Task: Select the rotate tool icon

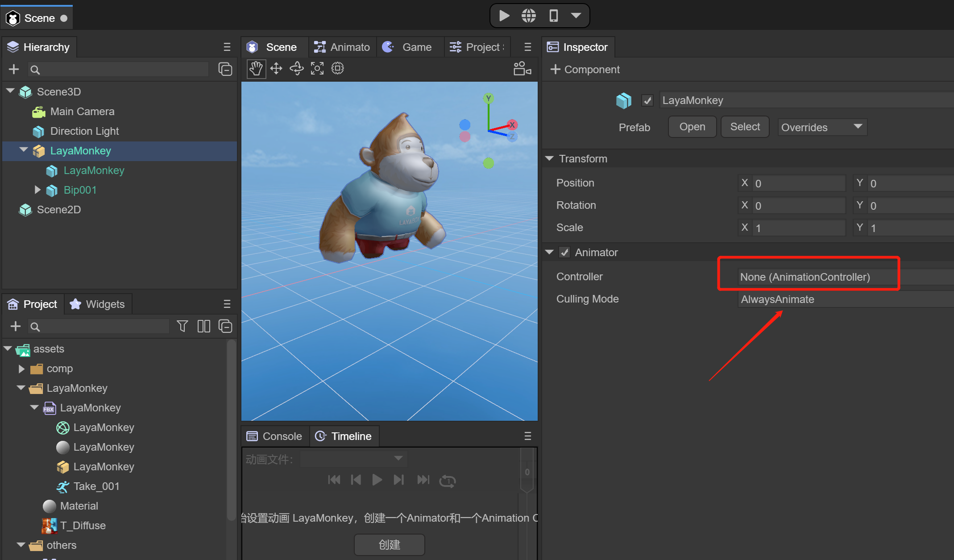Action: point(297,69)
